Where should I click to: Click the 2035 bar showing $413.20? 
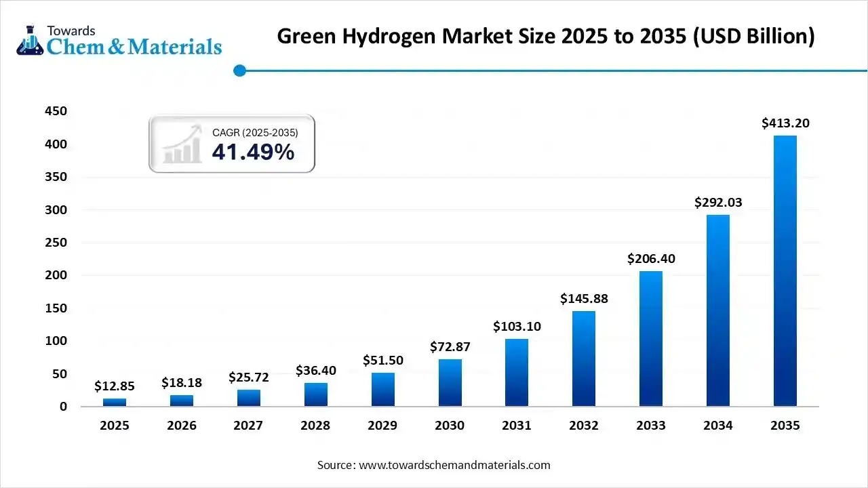(785, 271)
